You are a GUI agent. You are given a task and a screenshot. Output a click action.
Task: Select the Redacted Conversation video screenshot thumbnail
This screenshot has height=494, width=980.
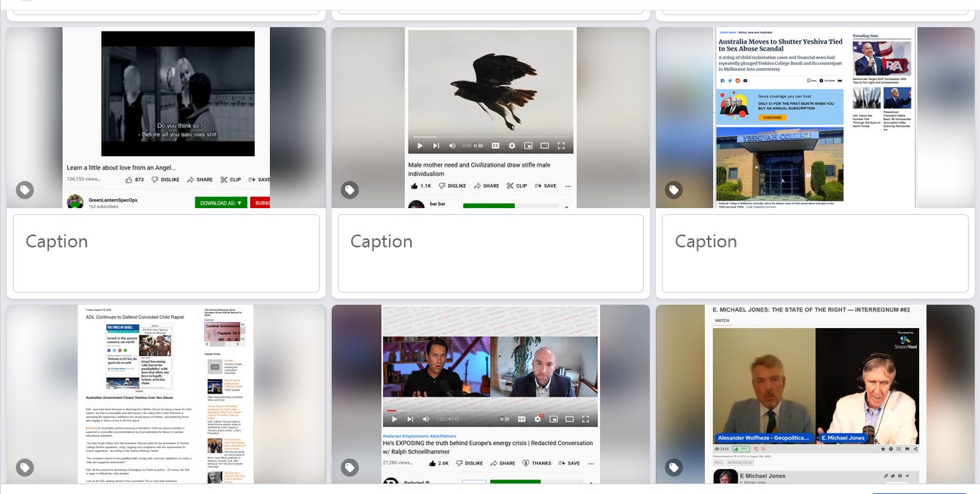pos(491,394)
